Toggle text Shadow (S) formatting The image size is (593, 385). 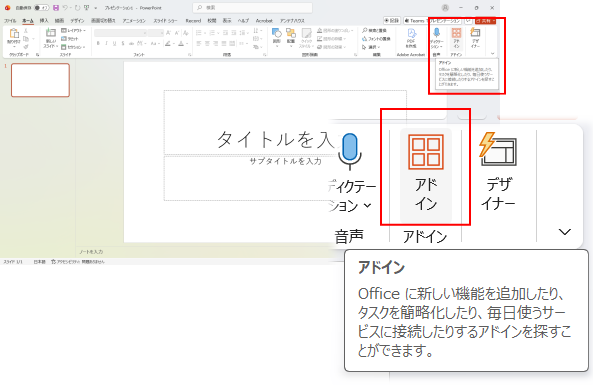tap(123, 43)
